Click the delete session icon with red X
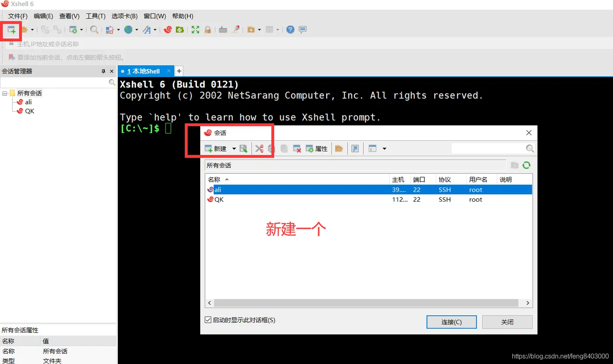 [297, 149]
